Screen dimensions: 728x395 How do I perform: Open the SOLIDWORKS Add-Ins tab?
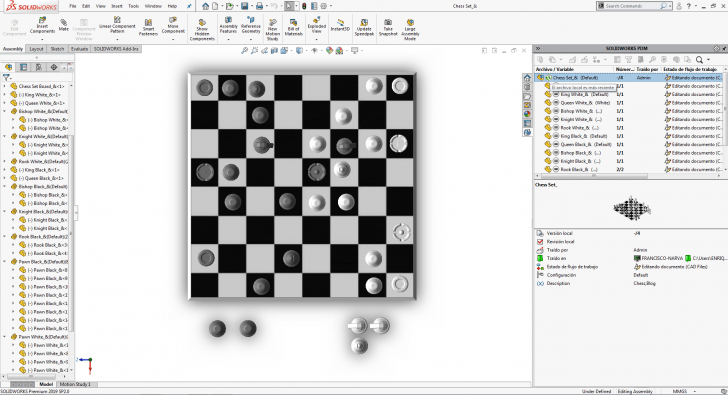click(x=116, y=49)
